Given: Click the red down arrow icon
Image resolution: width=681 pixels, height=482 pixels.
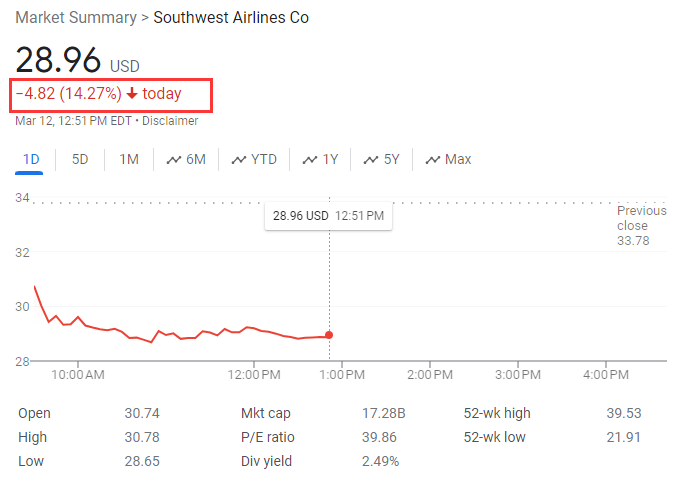Looking at the screenshot, I should [x=132, y=94].
